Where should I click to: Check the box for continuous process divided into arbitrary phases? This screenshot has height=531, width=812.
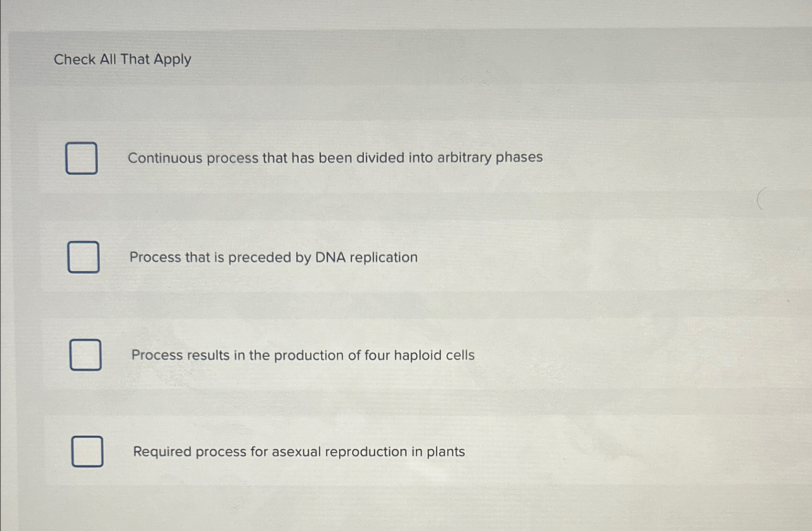(82, 159)
